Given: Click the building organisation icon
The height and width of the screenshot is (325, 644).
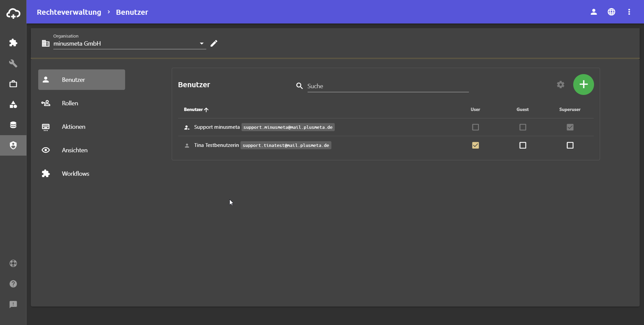Looking at the screenshot, I should (46, 43).
